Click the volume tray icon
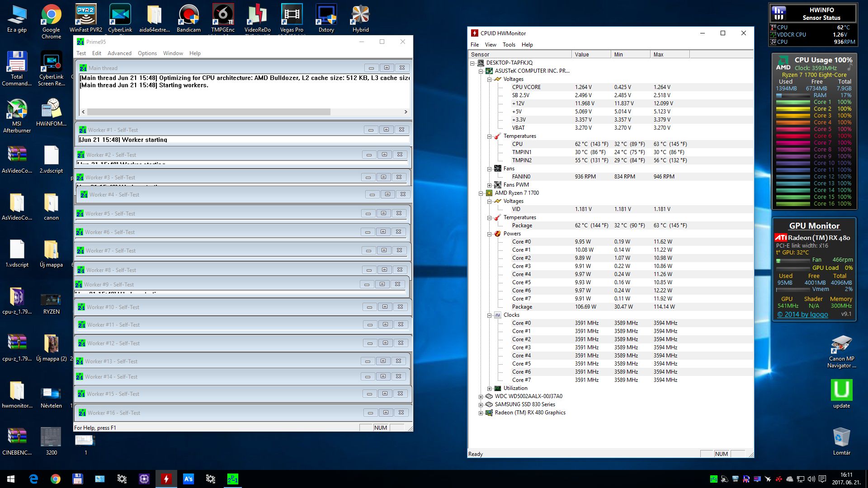868x488 pixels. tap(811, 479)
